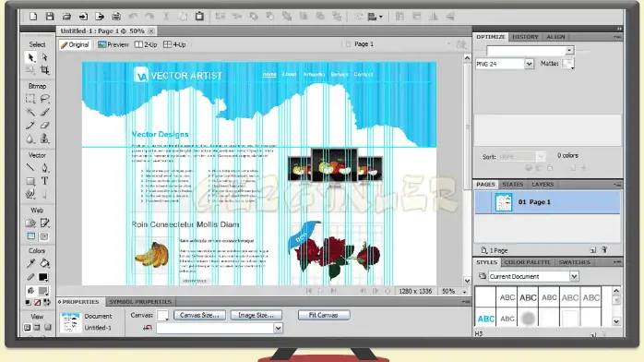Switch to the States tab
Screen dimensions: 644x362
pyautogui.click(x=513, y=184)
